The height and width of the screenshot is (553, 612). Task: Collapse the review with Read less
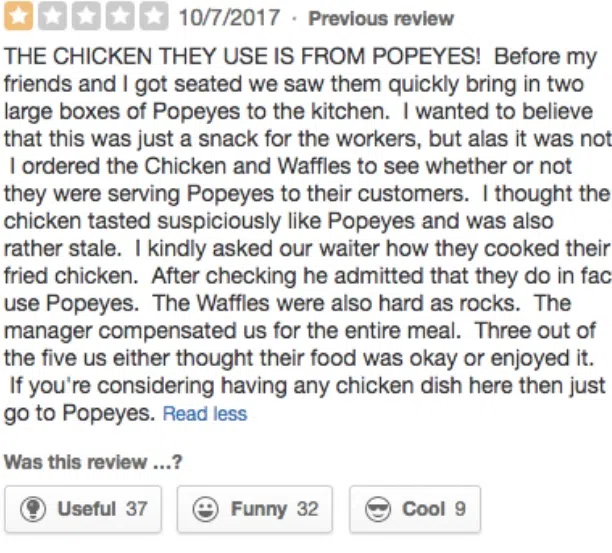205,414
